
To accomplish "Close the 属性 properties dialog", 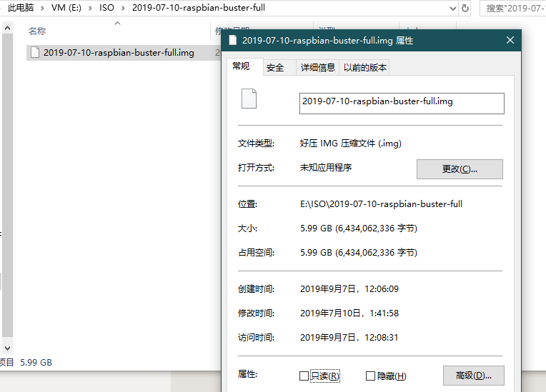I will coord(510,41).
